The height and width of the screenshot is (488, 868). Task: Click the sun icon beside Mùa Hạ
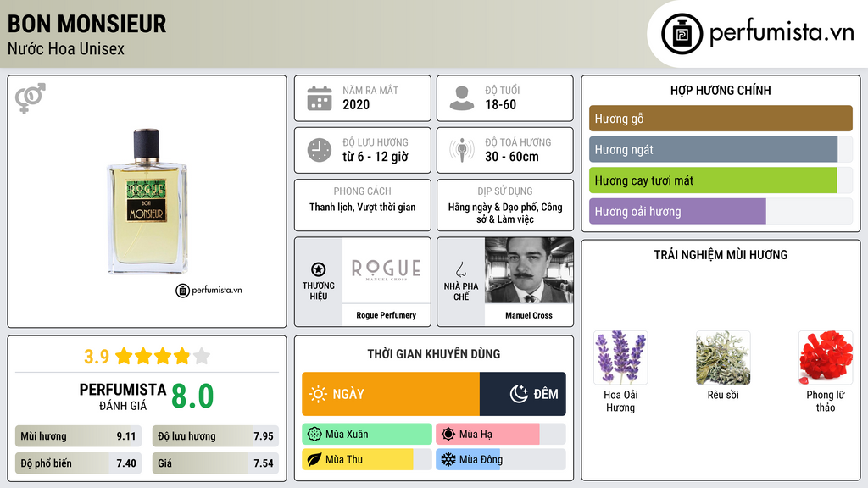coord(448,435)
